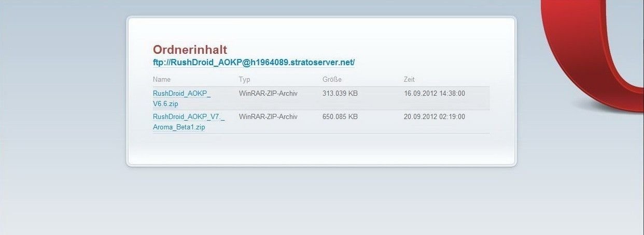Sort by the Größe column header

(x=332, y=80)
